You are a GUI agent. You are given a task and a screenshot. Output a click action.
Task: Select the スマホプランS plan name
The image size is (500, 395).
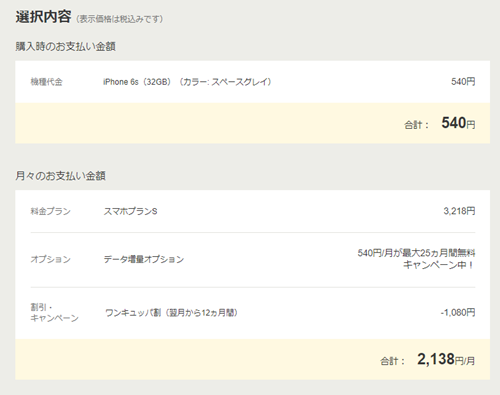(x=130, y=211)
